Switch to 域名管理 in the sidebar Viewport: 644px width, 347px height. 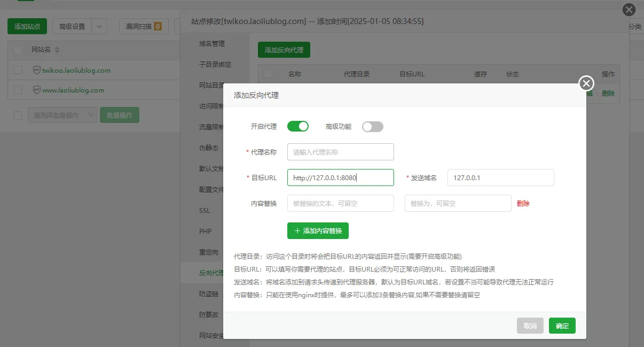(211, 44)
